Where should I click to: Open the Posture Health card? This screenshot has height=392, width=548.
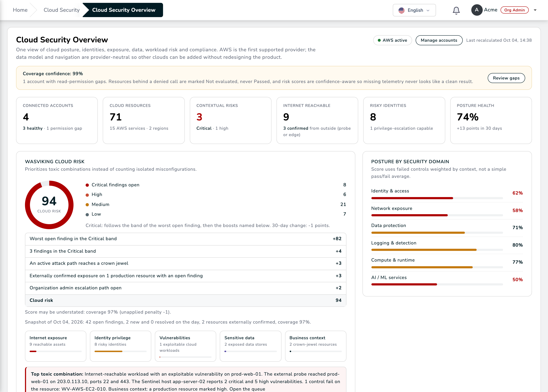pyautogui.click(x=491, y=120)
